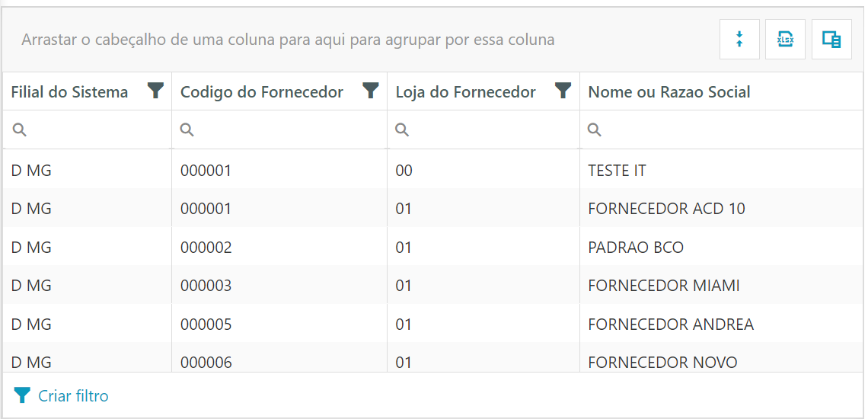The height and width of the screenshot is (419, 868).
Task: Click the PADRAO BCO cell
Action: point(636,248)
